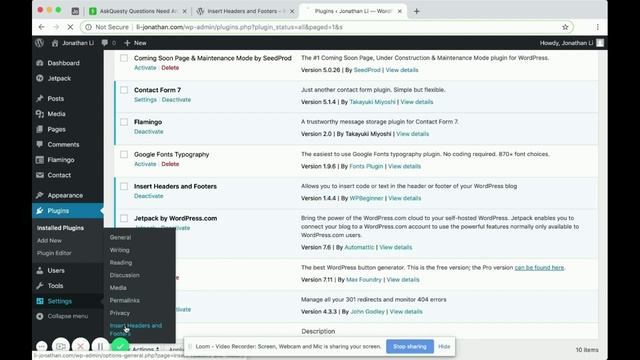Bookmark this page with the star
Image resolution: width=640 pixels, height=360 pixels.
[565, 27]
